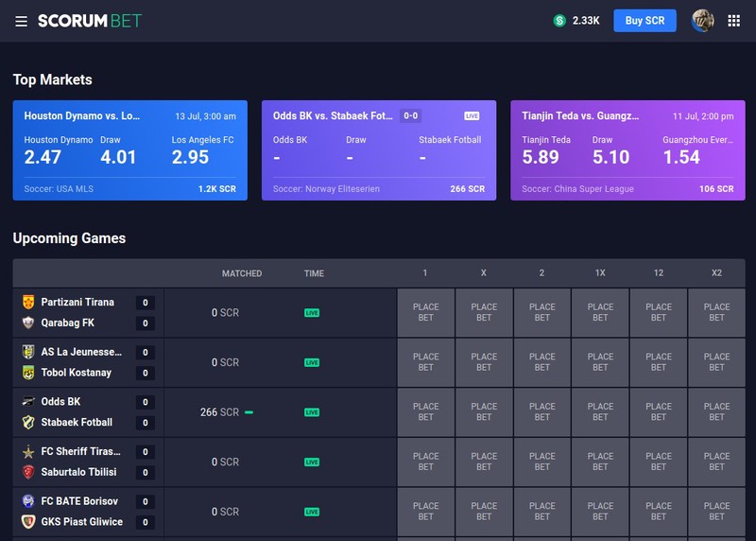The image size is (756, 541).
Task: Place bet on X for Partizani Tirana match
Action: point(484,313)
